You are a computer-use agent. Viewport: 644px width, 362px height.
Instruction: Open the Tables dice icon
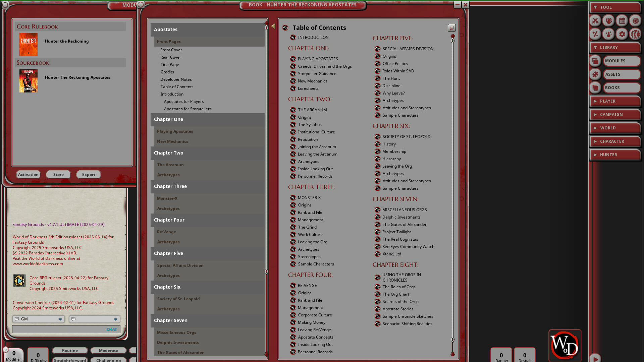pyautogui.click(x=635, y=20)
